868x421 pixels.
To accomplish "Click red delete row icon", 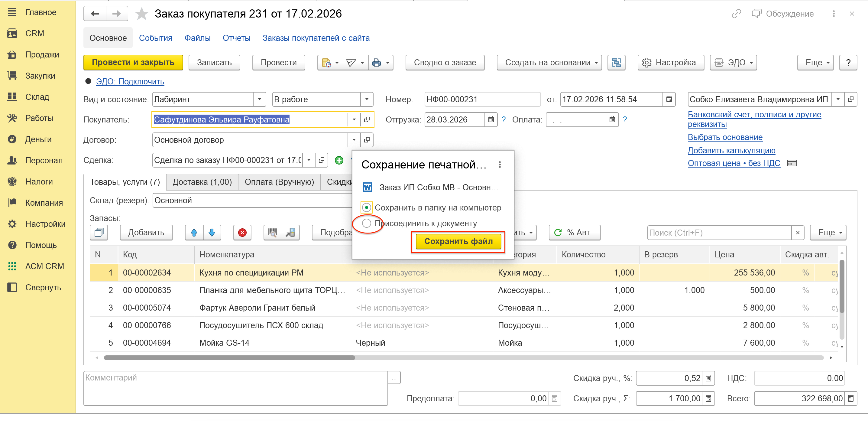I will point(242,233).
